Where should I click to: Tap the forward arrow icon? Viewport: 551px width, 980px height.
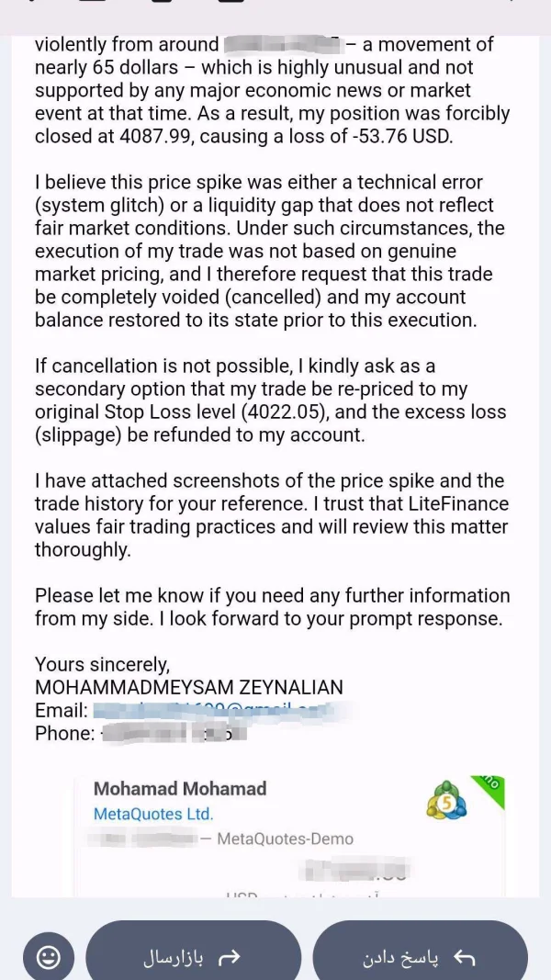(231, 956)
